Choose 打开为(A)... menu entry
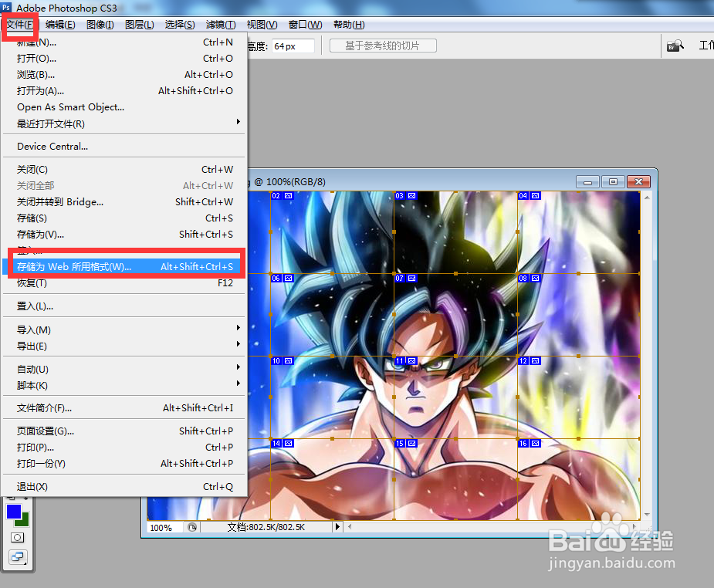Screen dimensions: 714x588 pyautogui.click(x=124, y=91)
